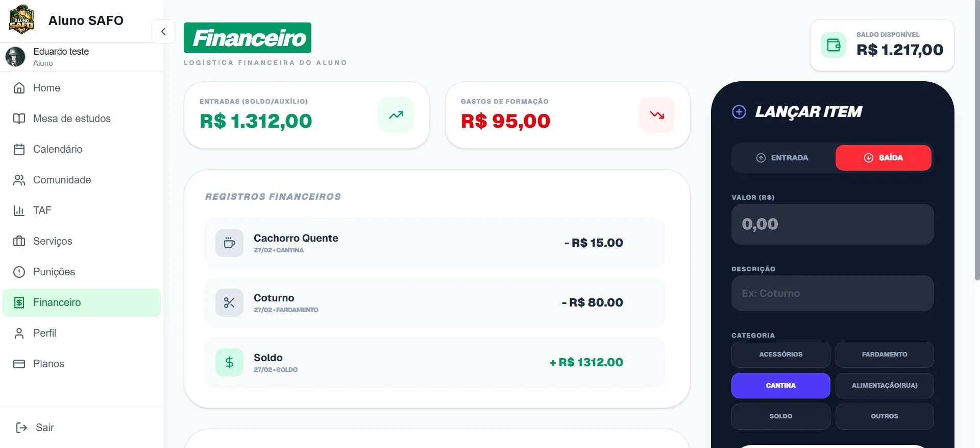This screenshot has width=980, height=448.
Task: Click the page's vertical scrollbar
Action: coord(977,153)
